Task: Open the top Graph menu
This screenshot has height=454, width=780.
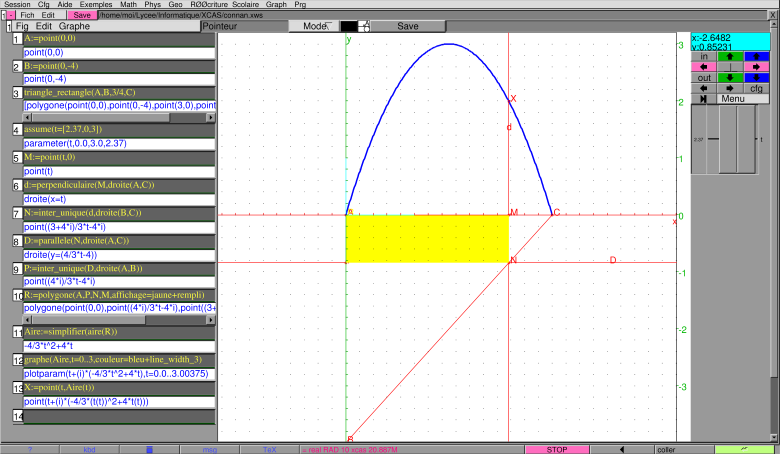Action: 276,4
